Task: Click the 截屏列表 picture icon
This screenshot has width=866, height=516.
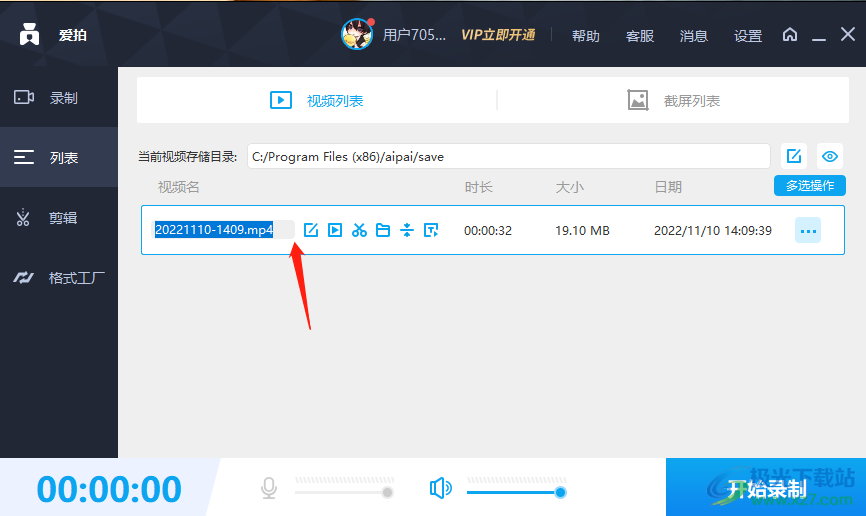Action: (638, 100)
